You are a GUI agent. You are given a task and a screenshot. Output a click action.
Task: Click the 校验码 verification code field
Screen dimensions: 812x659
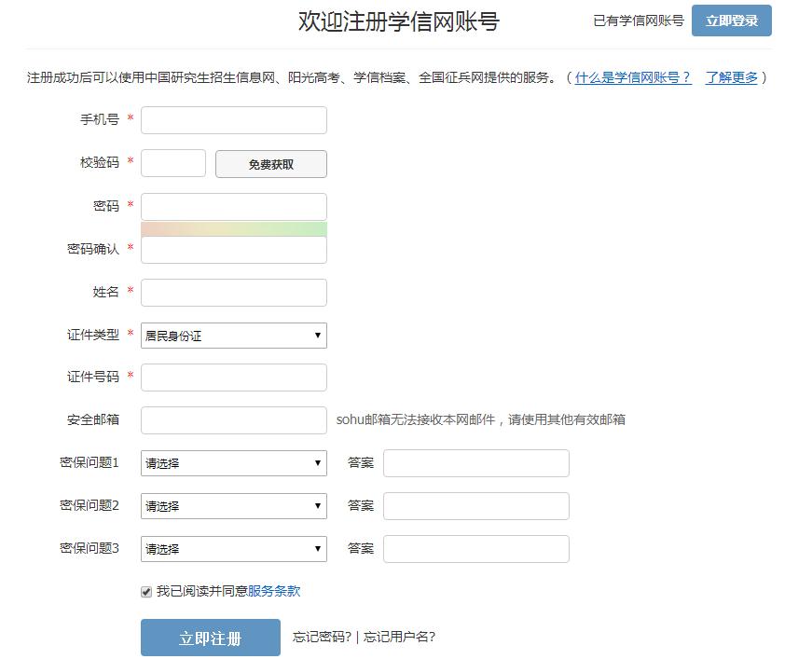click(x=173, y=163)
